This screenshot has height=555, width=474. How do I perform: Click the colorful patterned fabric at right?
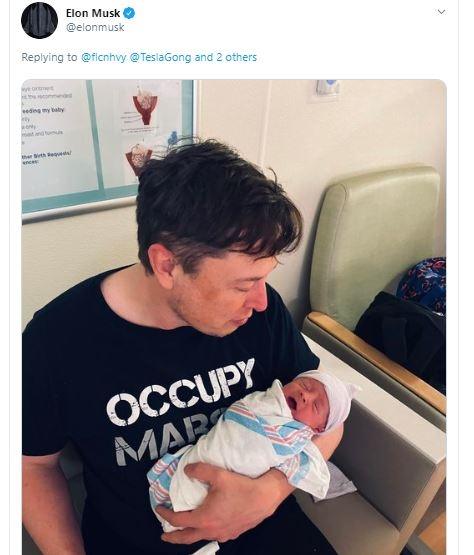423,283
